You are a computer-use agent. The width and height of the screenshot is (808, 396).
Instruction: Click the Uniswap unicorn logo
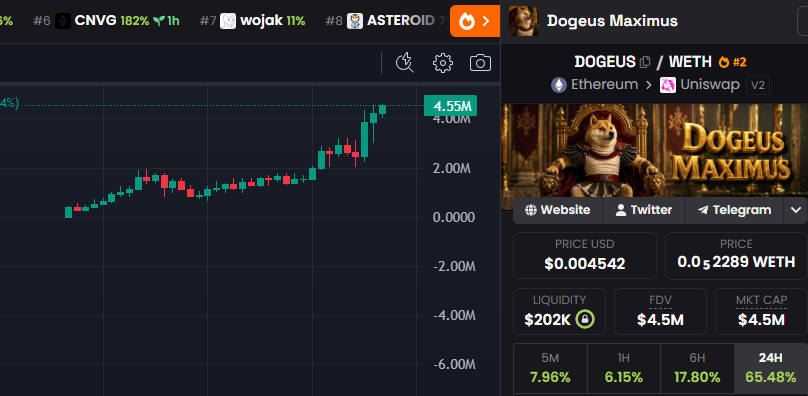(668, 85)
